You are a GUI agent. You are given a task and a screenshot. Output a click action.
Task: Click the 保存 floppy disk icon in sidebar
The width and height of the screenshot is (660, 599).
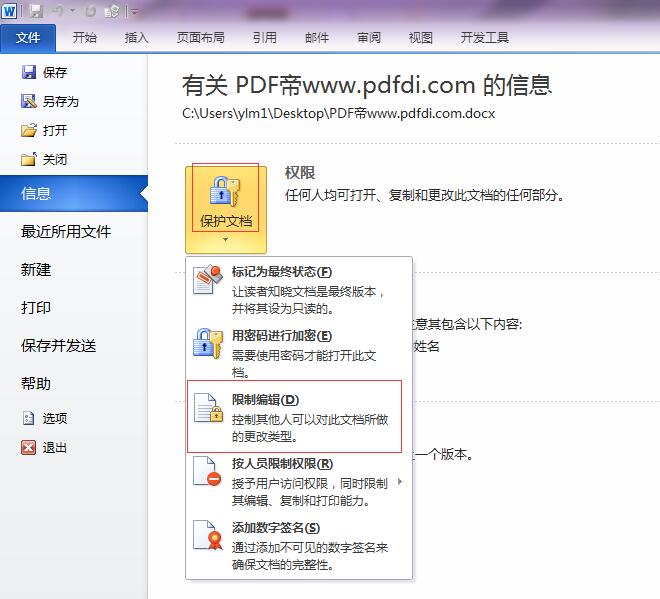[x=29, y=72]
